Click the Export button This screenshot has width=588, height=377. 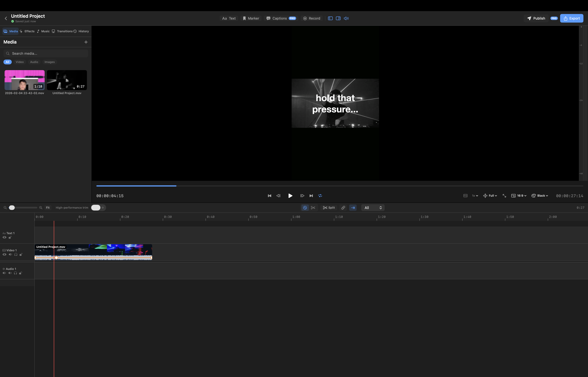571,18
